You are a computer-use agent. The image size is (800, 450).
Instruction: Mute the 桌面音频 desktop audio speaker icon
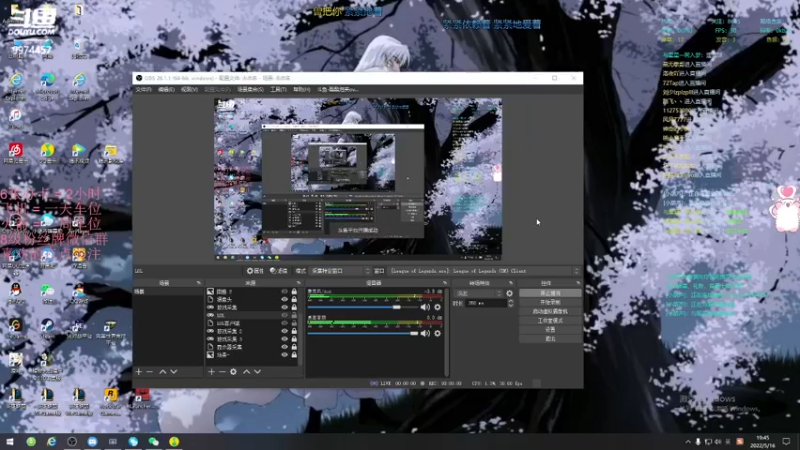[x=425, y=334]
